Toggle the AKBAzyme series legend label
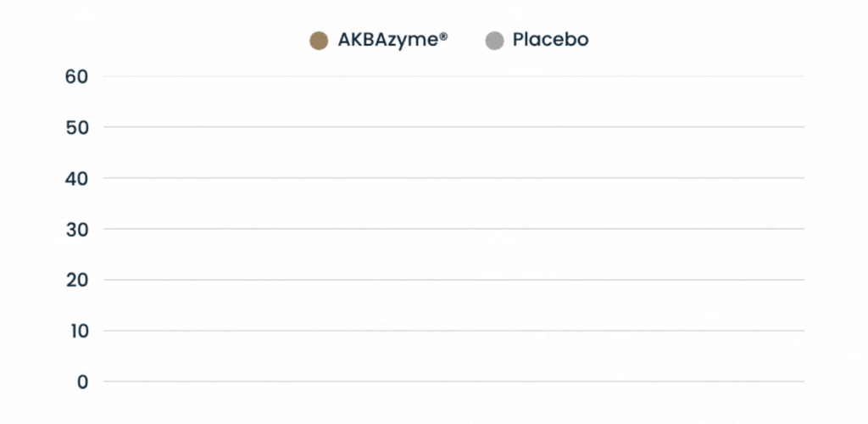The height and width of the screenshot is (424, 868). click(387, 40)
